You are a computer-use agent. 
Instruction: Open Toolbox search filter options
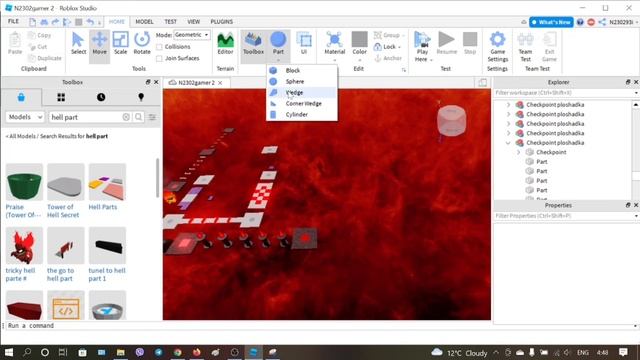(152, 117)
